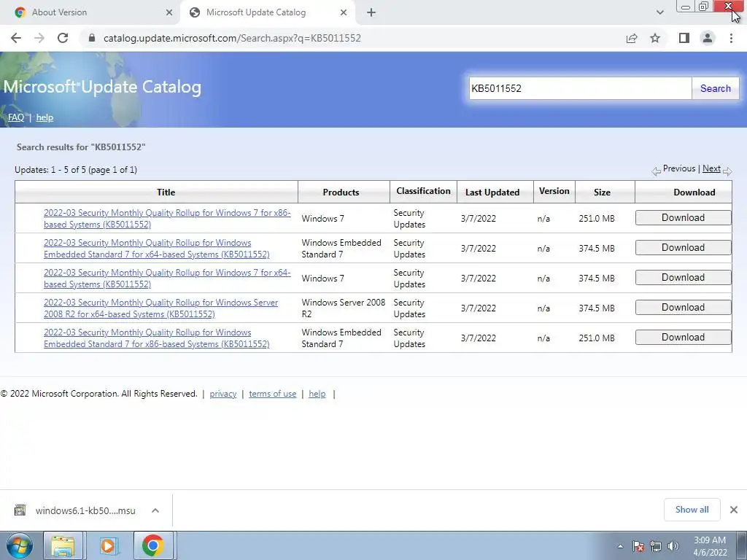Open Windows Explorer from the taskbar
Screen dimensions: 747x560
point(63,545)
